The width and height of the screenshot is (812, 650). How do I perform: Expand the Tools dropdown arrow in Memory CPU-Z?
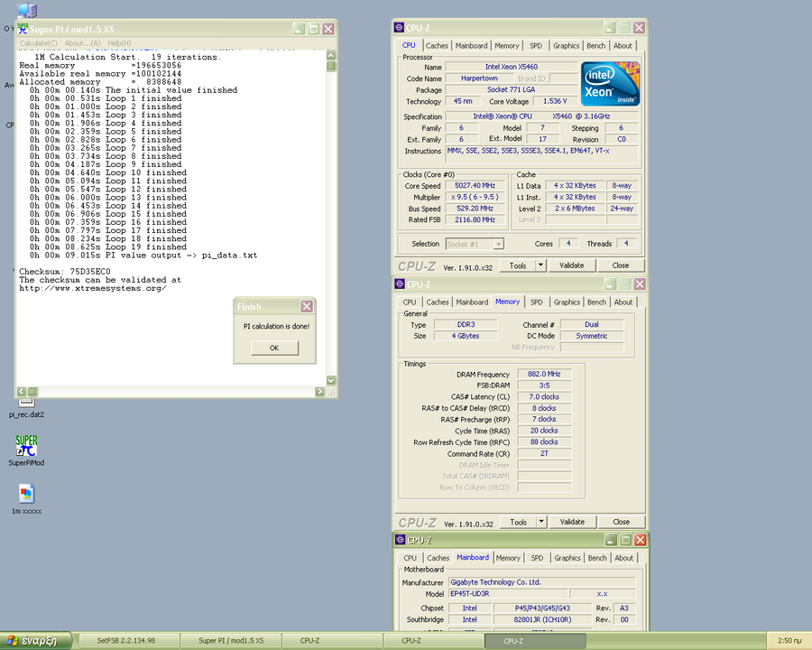541,522
